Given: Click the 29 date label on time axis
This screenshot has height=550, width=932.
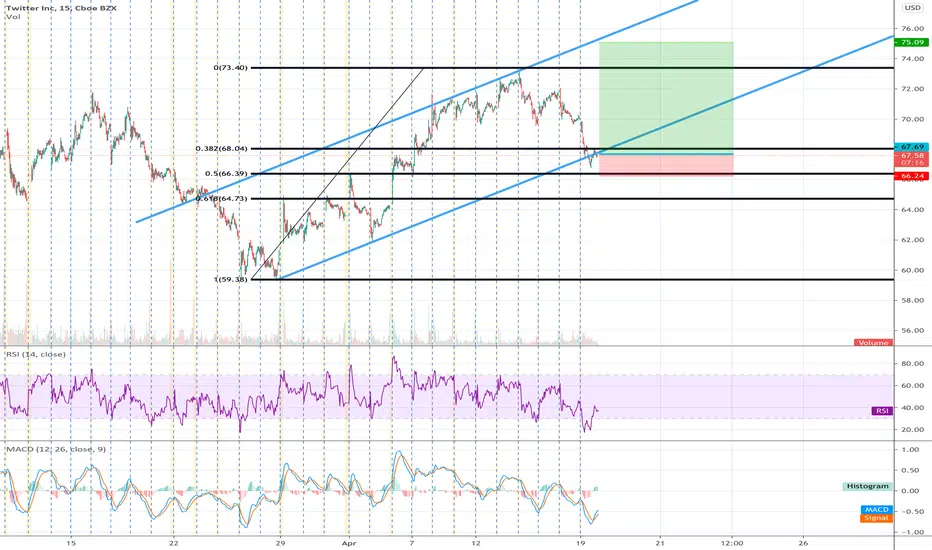Looking at the screenshot, I should pos(281,543).
